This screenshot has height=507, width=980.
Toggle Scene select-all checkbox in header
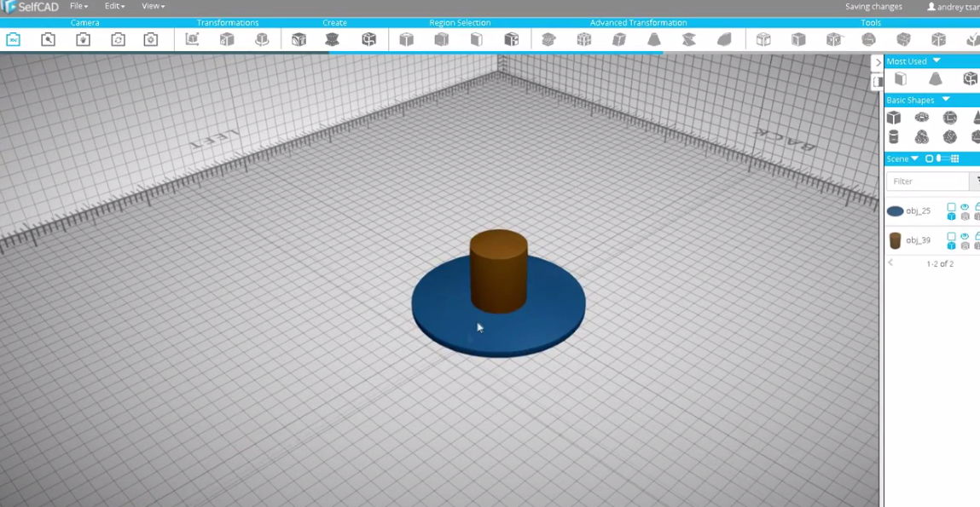click(929, 158)
